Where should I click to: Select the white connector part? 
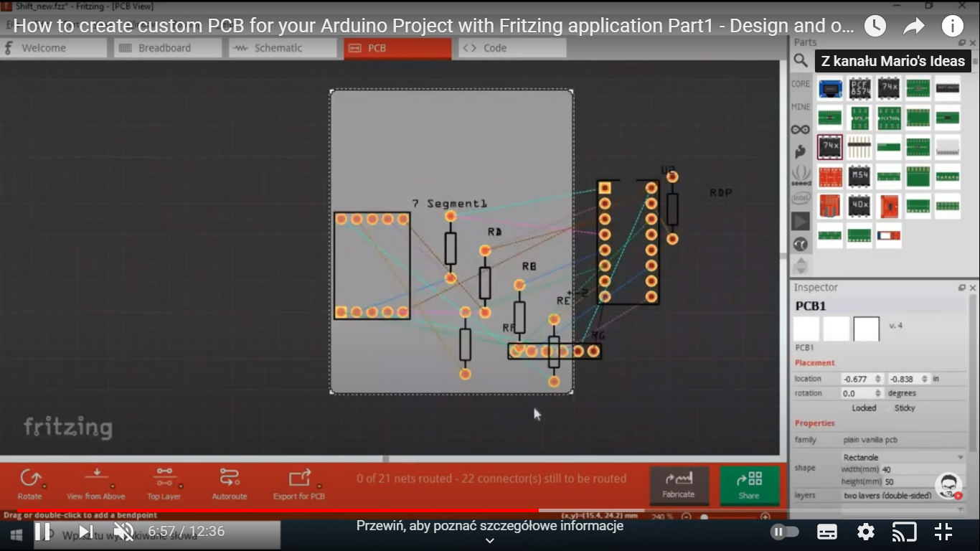click(948, 147)
